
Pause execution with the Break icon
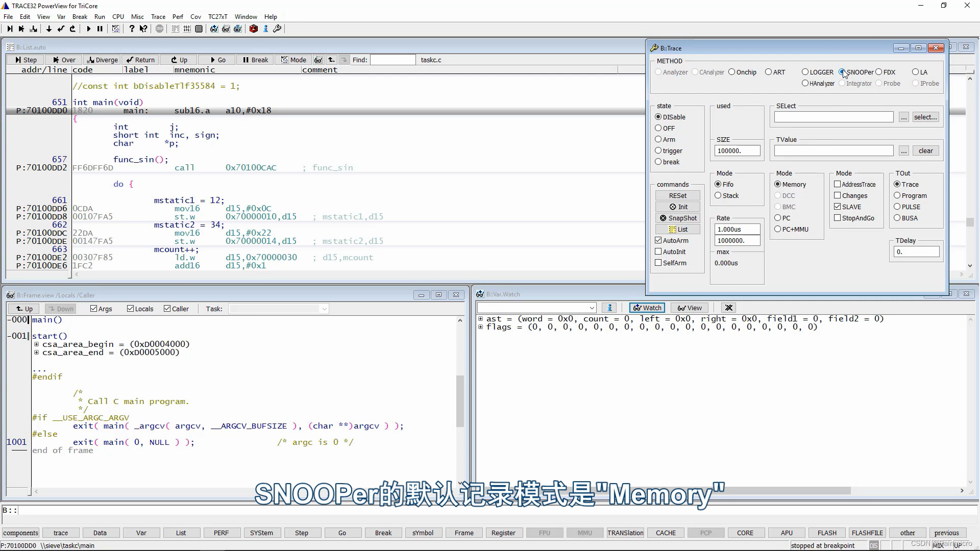100,29
